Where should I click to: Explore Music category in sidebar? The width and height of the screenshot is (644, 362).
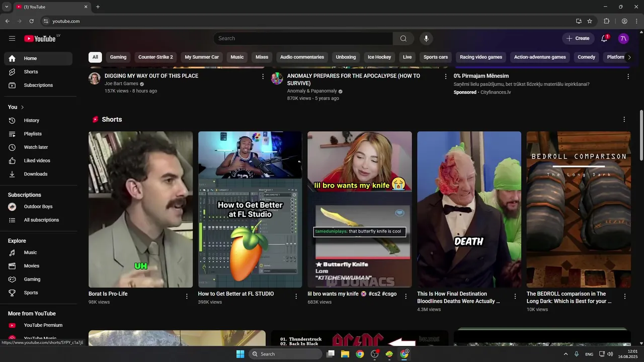coord(38,252)
